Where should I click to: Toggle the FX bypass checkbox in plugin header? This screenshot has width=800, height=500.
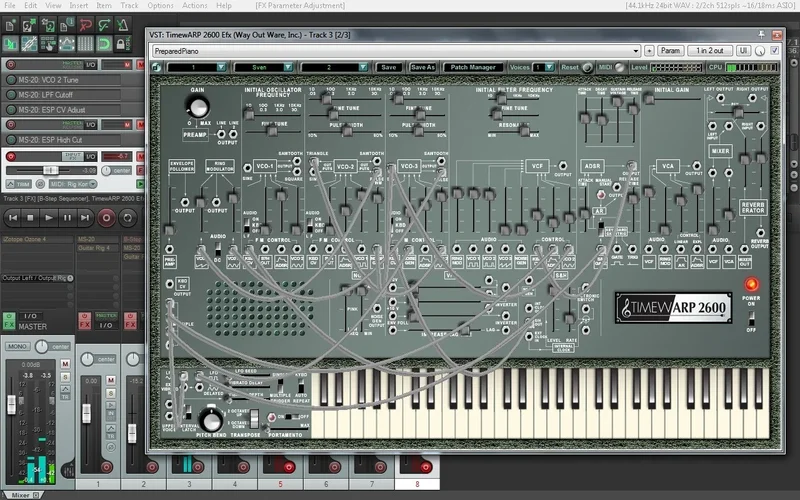(774, 51)
